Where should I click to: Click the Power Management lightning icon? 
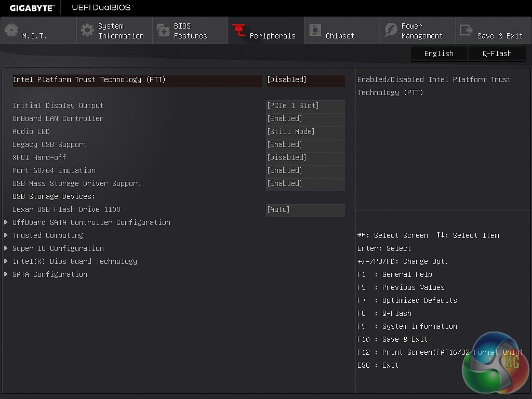pos(391,30)
